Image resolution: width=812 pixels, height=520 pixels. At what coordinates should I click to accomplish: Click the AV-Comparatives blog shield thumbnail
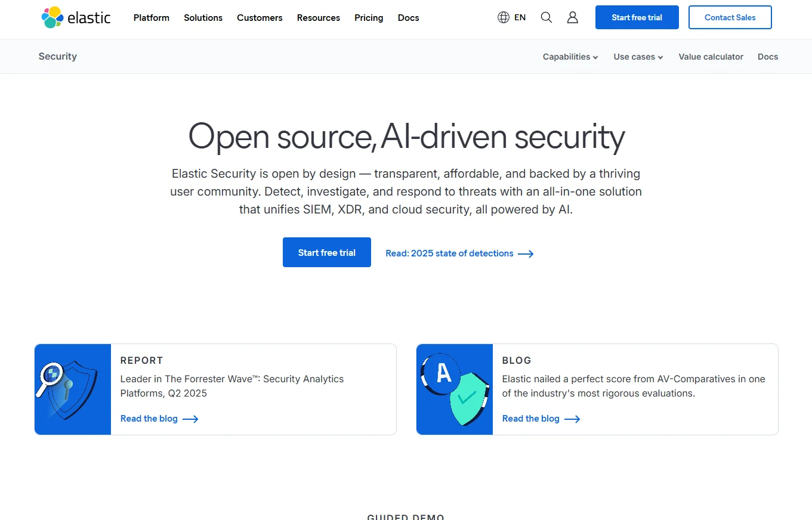[455, 389]
